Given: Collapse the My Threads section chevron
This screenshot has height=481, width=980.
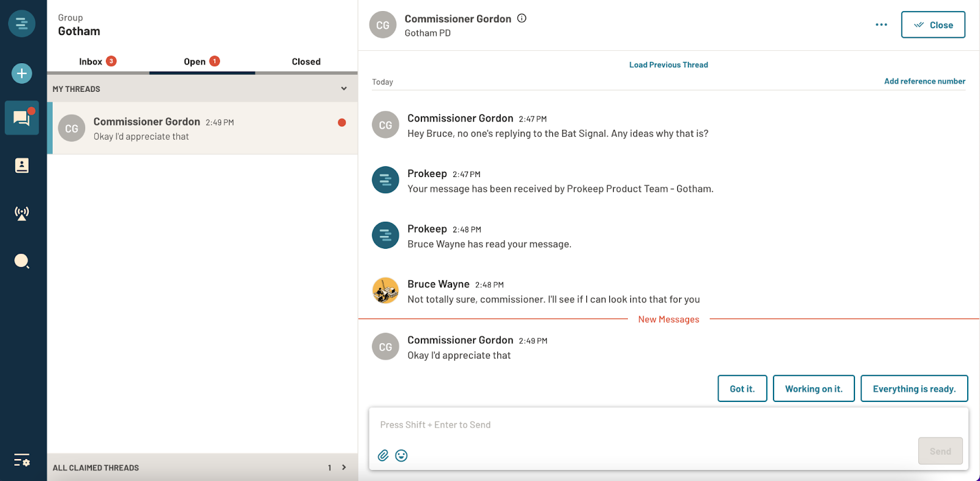Looking at the screenshot, I should 344,89.
